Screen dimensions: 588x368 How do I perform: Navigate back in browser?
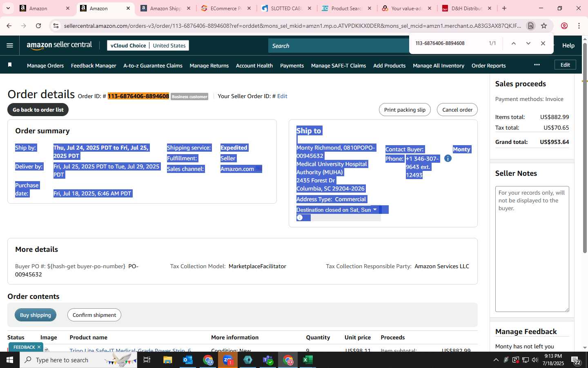click(9, 26)
